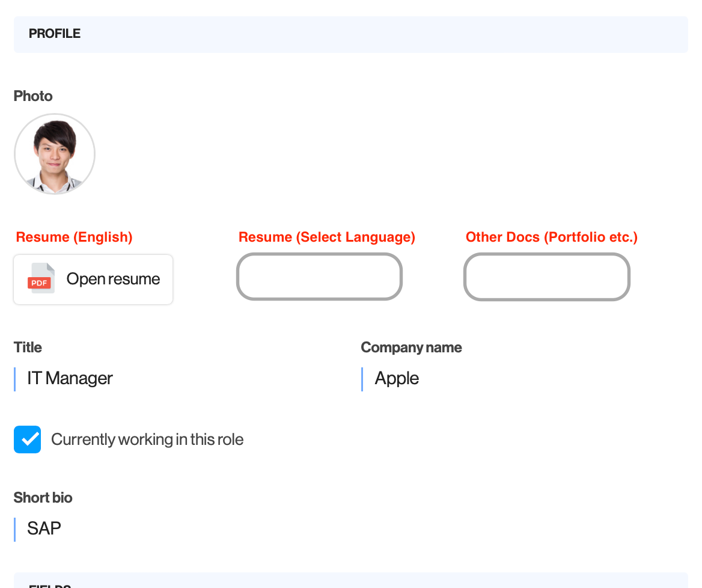The image size is (702, 588).
Task: Click the Photo label
Action: click(x=33, y=96)
